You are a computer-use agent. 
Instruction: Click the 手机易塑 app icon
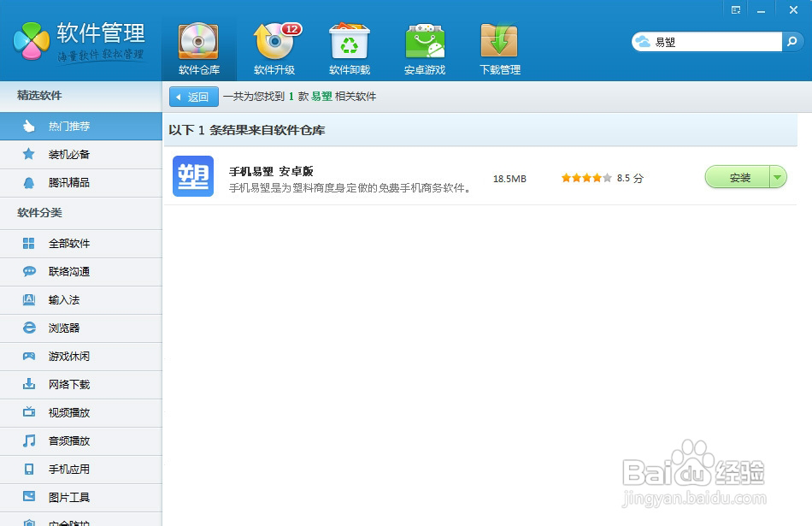(x=193, y=176)
